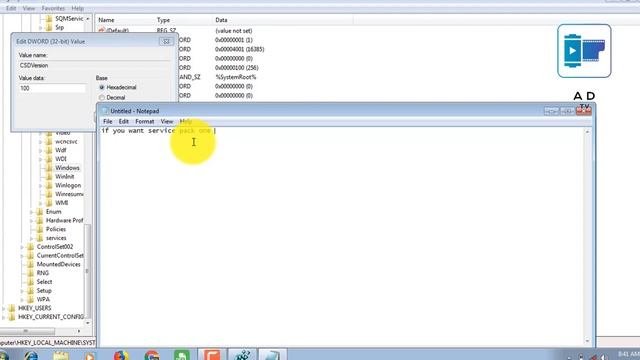Click the Hardware Prof folder icon
The image size is (640, 360).
(40, 220)
